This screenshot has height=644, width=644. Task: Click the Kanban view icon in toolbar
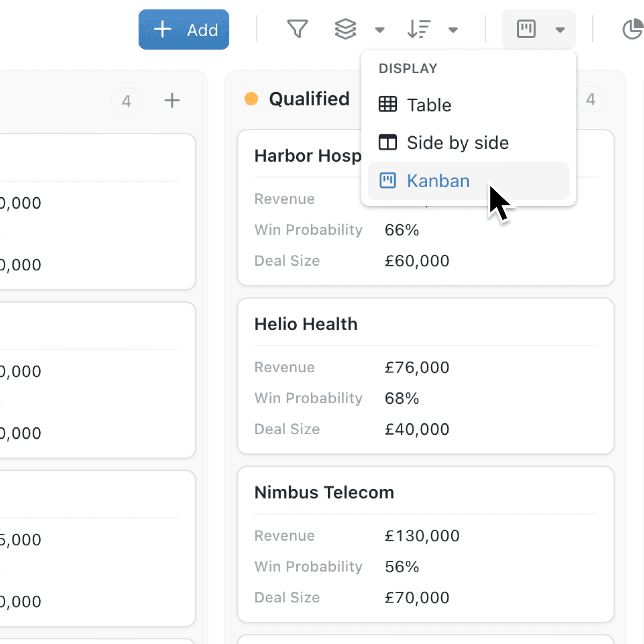526,29
